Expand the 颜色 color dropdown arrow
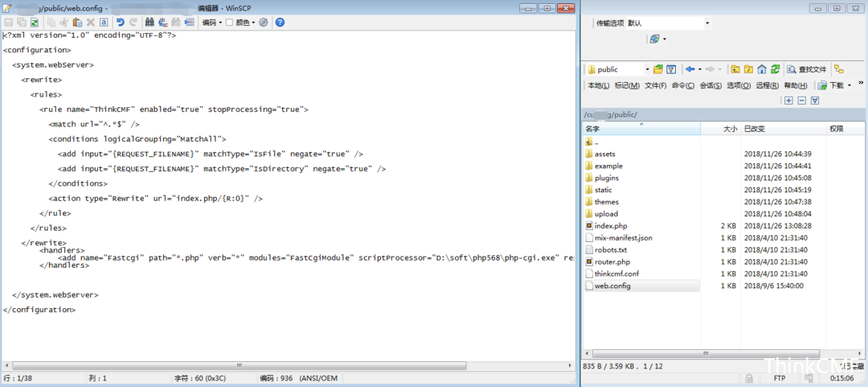This screenshot has width=868, height=387. pyautogui.click(x=253, y=23)
